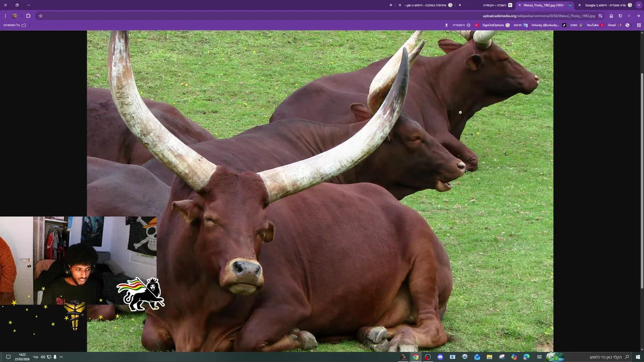Click the microphone tray icon

[x=55, y=357]
